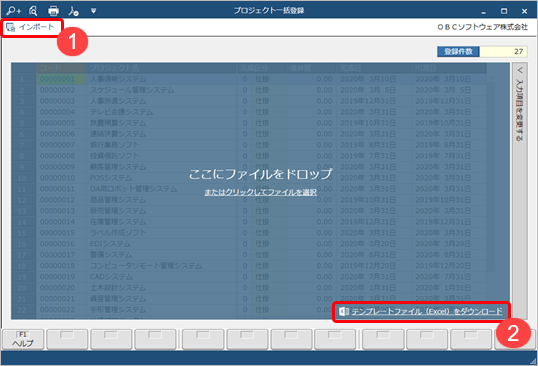Select the EDIシステム project name

[110, 244]
